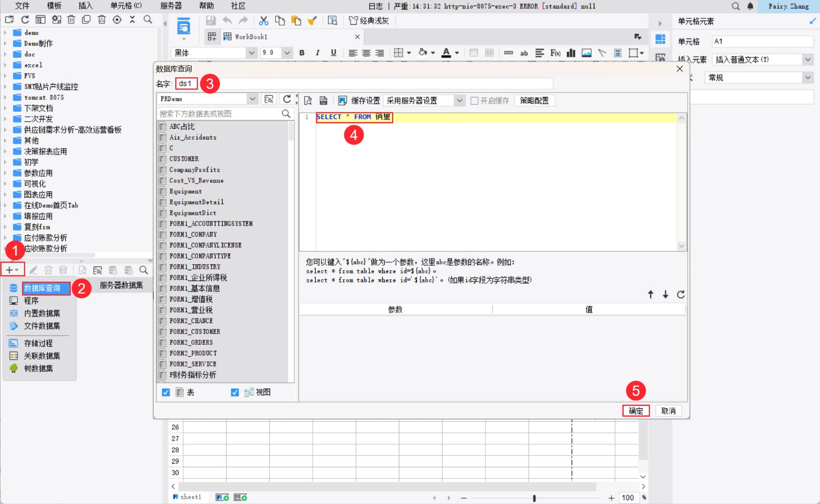Click the italic formatting icon
The height and width of the screenshot is (504, 820).
(x=318, y=53)
